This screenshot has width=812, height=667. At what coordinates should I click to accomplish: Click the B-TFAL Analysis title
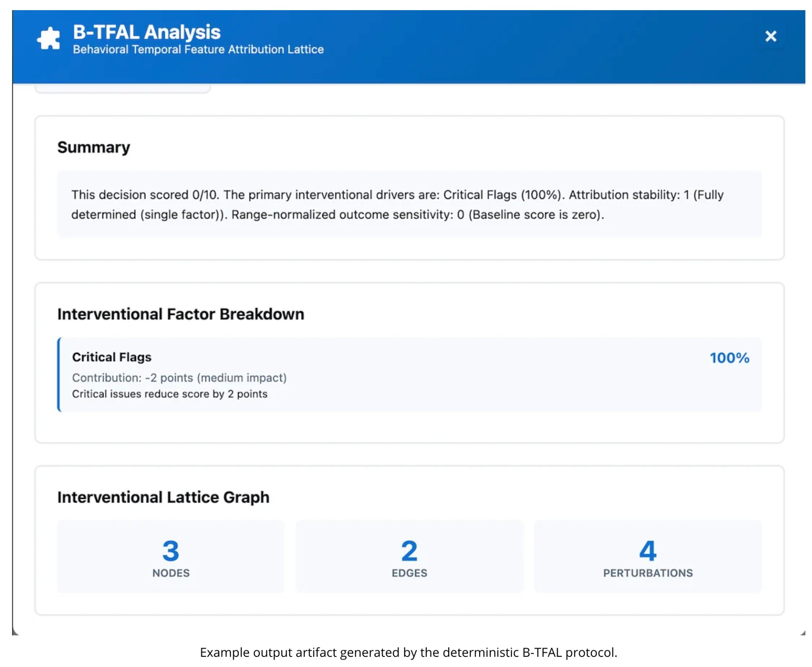(147, 32)
